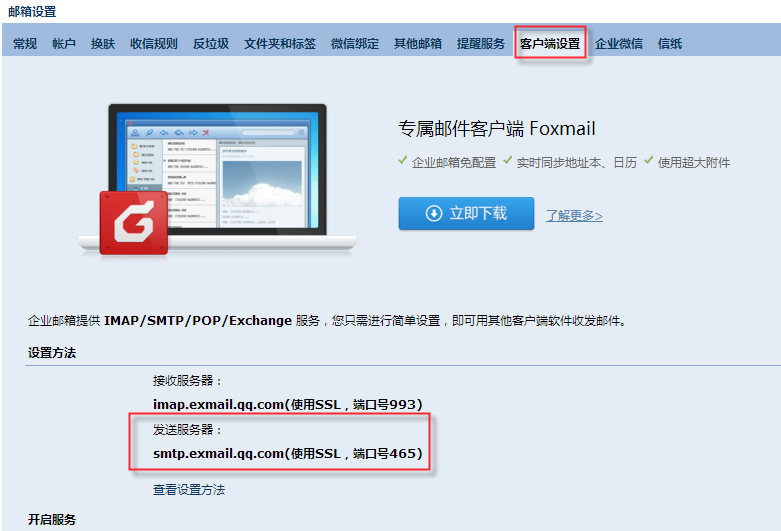Open the 帐户 tab
781x531 pixels.
pos(64,44)
